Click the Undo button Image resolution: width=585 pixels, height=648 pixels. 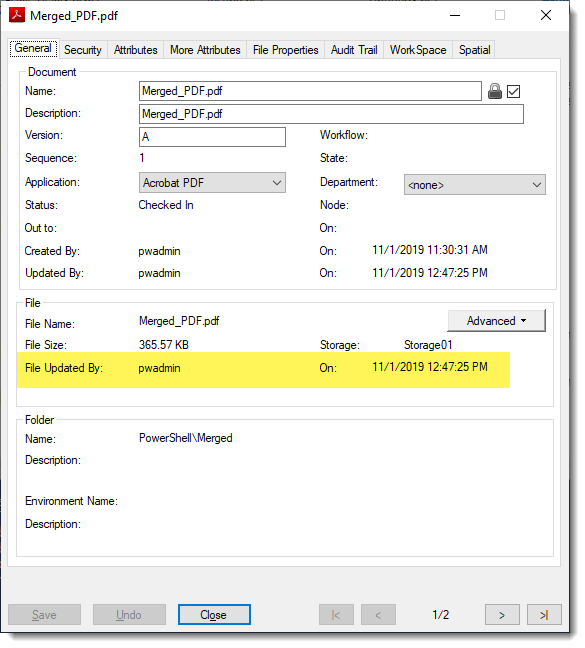coord(129,615)
